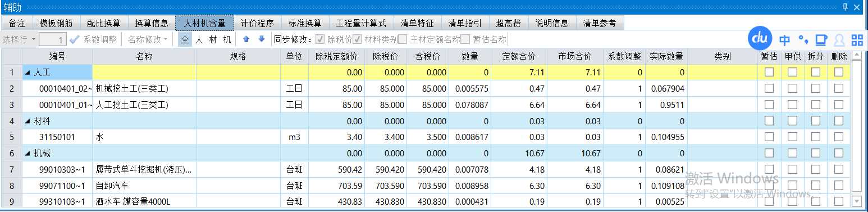The width and height of the screenshot is (868, 212).
Task: Select cell 自卸汽车
Action: pyautogui.click(x=144, y=186)
